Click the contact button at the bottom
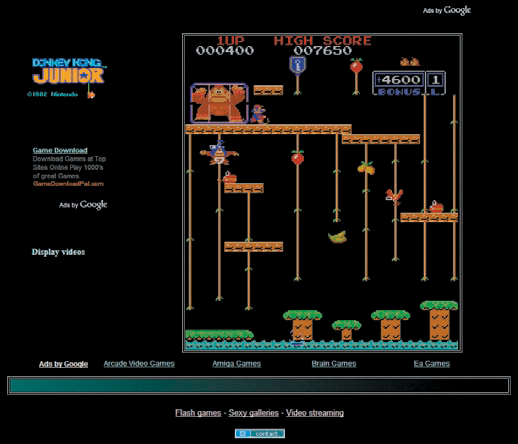This screenshot has width=518, height=444. (260, 434)
